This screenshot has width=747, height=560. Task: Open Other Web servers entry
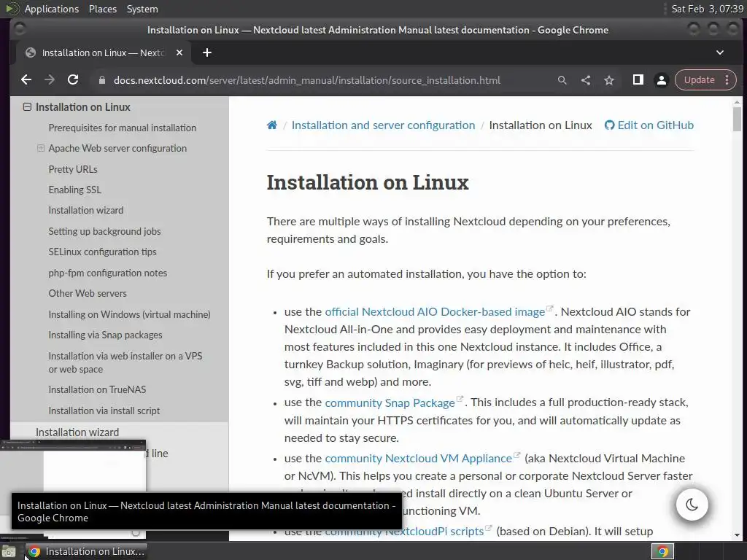click(88, 293)
